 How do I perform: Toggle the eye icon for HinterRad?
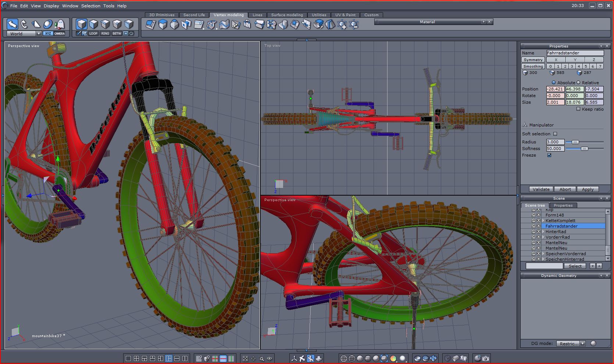539,232
